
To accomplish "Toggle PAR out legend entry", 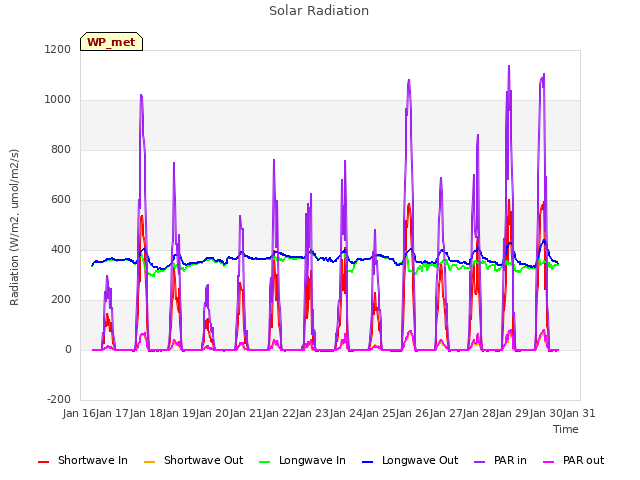I will click(573, 460).
